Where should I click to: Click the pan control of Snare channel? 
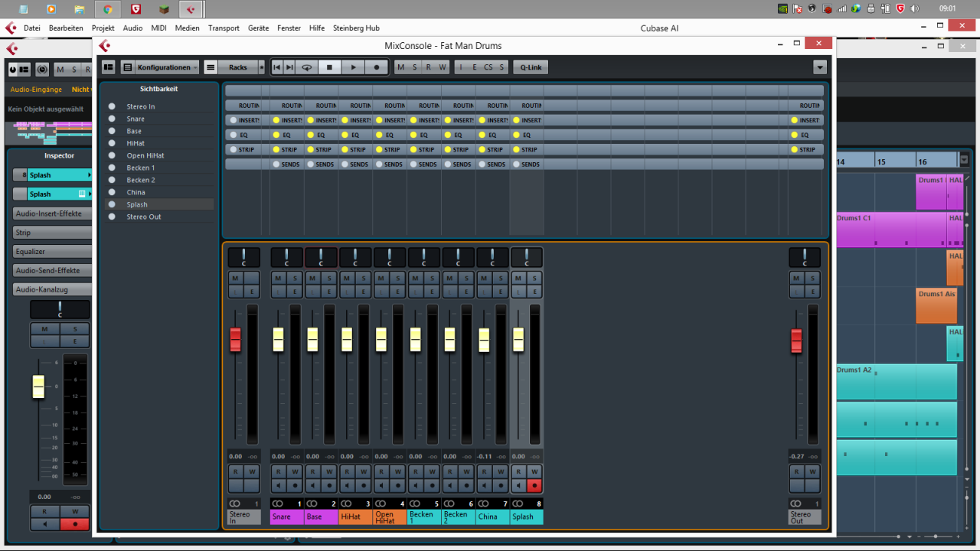[287, 257]
